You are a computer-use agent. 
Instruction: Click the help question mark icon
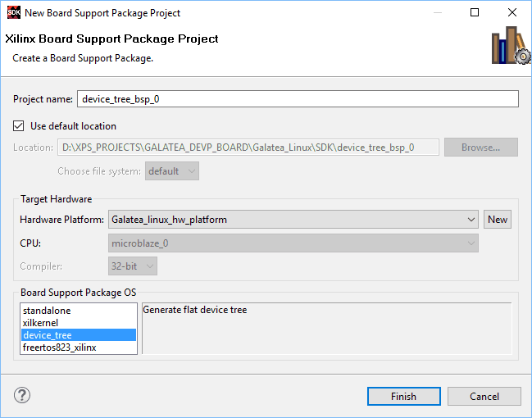pos(22,396)
